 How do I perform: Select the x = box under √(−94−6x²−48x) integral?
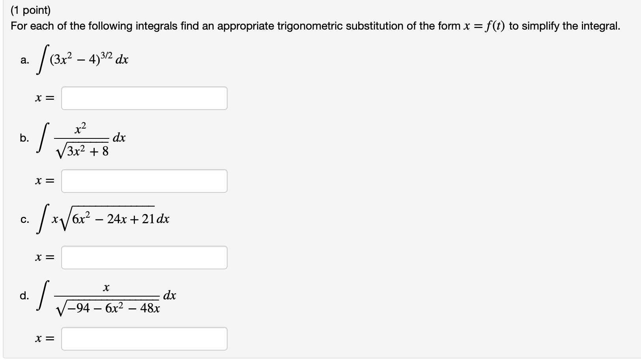pos(144,338)
